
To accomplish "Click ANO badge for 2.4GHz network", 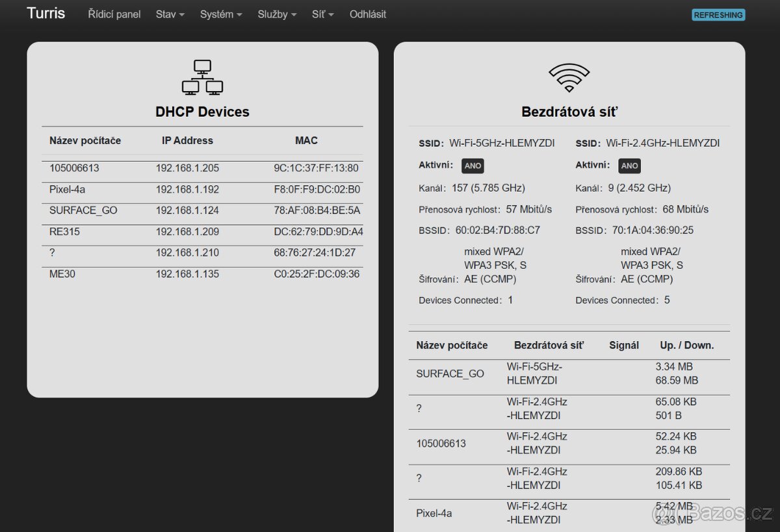I will [629, 166].
